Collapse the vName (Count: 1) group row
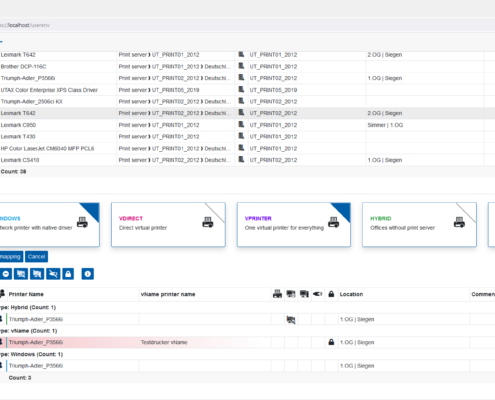Viewport: 495px width, 400px height. coord(247,331)
